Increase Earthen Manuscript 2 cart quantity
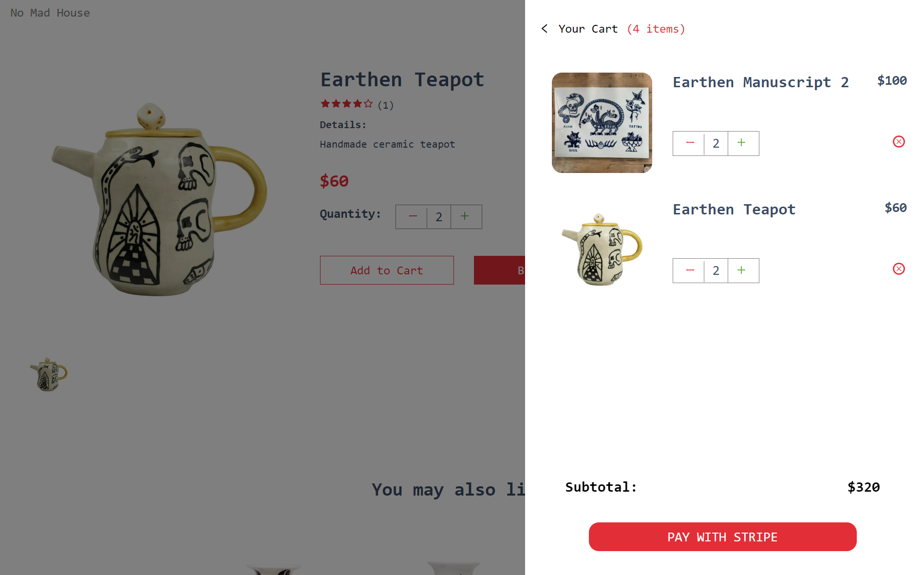The width and height of the screenshot is (924, 575). click(x=741, y=143)
